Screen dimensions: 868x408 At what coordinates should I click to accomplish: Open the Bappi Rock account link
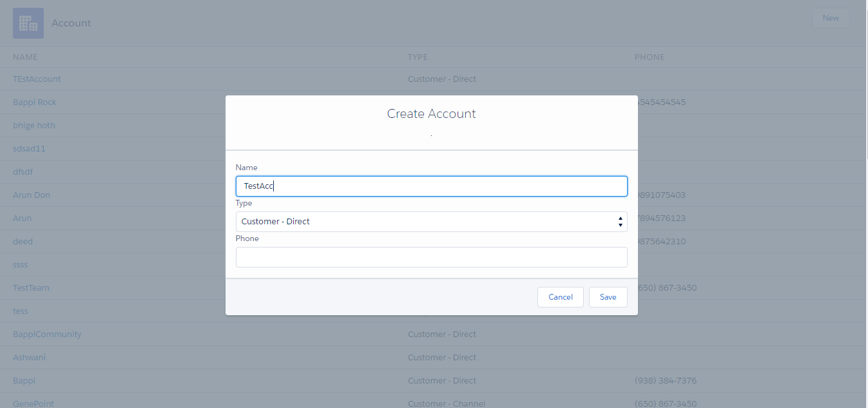[x=34, y=102]
